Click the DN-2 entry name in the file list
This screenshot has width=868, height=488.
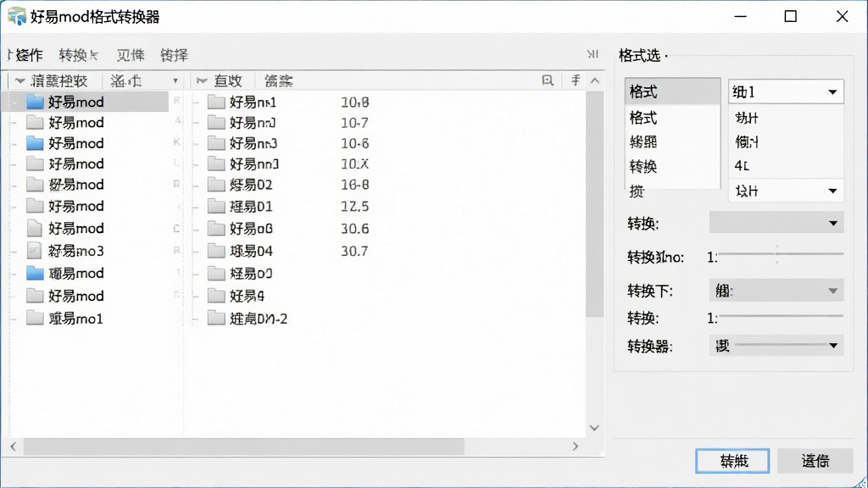click(x=259, y=319)
